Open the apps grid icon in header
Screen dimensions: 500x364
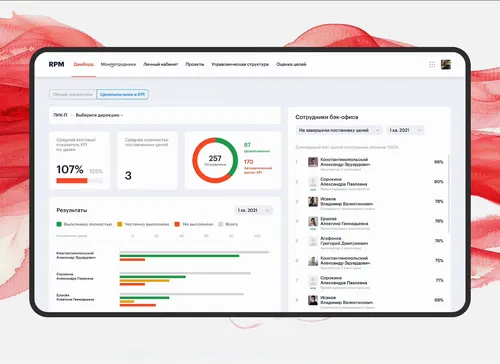(x=432, y=64)
